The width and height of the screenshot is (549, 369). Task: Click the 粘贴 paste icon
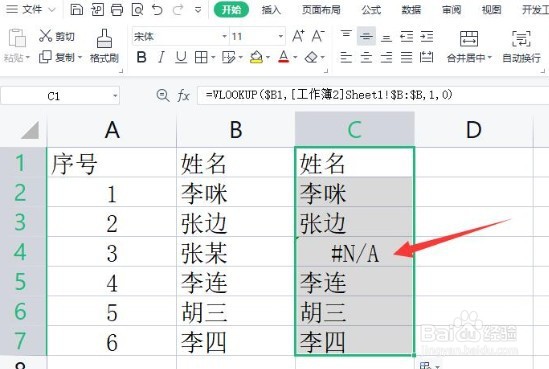click(17, 38)
